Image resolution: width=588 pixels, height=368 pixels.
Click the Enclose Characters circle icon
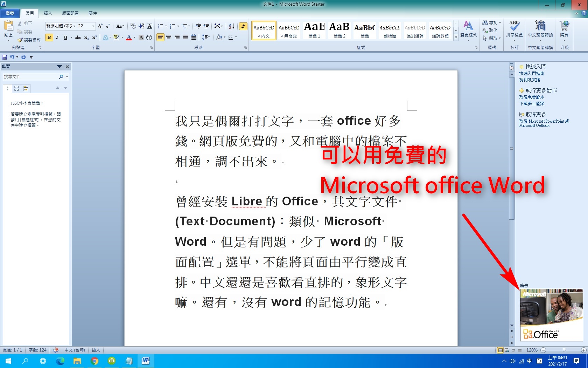point(149,38)
